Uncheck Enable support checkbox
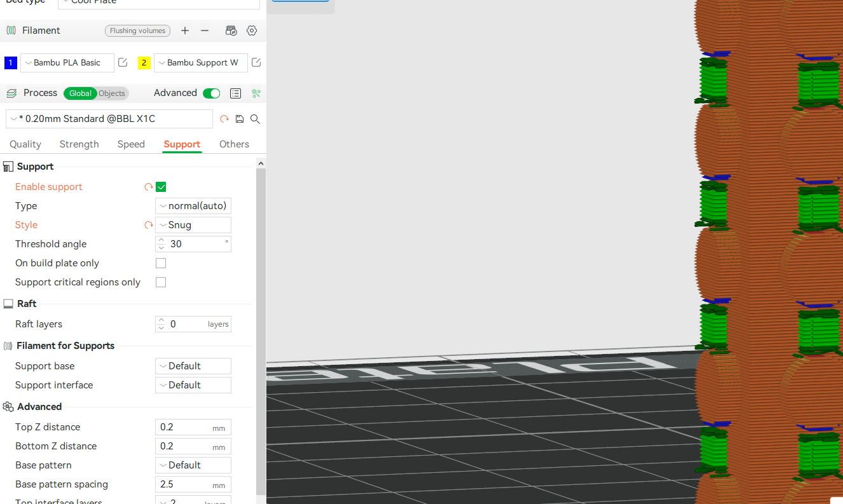 pyautogui.click(x=161, y=187)
